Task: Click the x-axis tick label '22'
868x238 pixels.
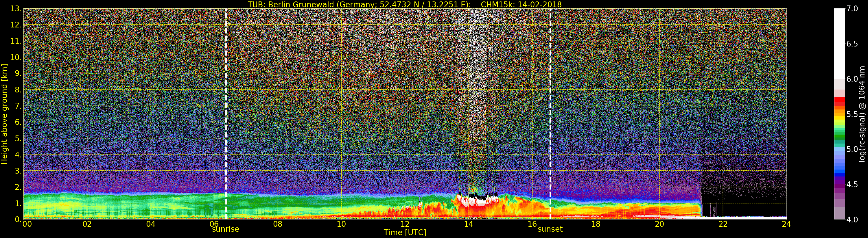Action: point(723,224)
